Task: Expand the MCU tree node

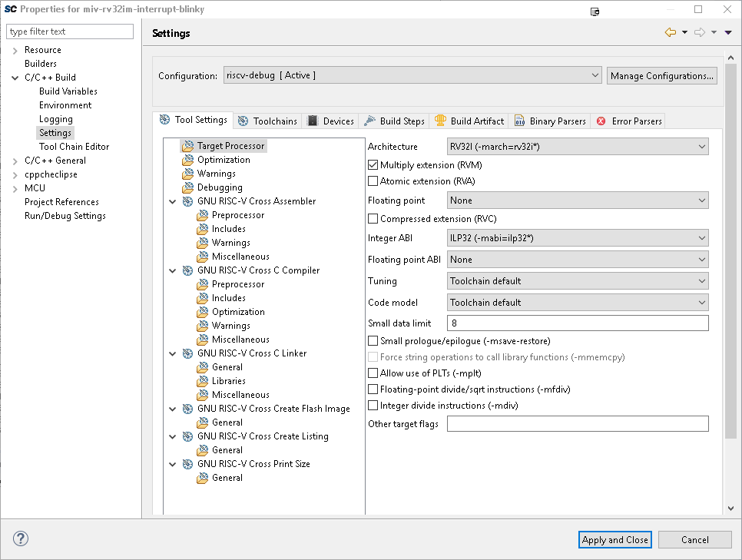Action: tap(15, 188)
